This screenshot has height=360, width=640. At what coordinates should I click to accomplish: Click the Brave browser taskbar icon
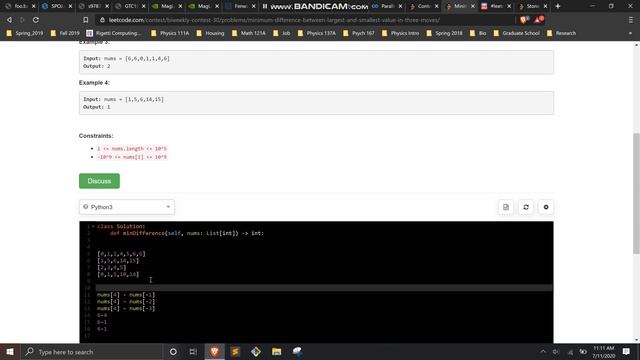click(x=214, y=351)
